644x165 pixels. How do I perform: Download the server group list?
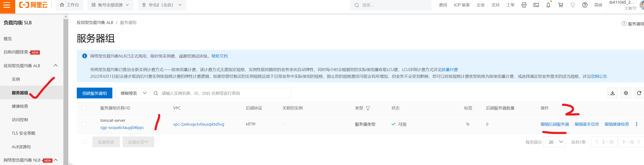pos(612,93)
